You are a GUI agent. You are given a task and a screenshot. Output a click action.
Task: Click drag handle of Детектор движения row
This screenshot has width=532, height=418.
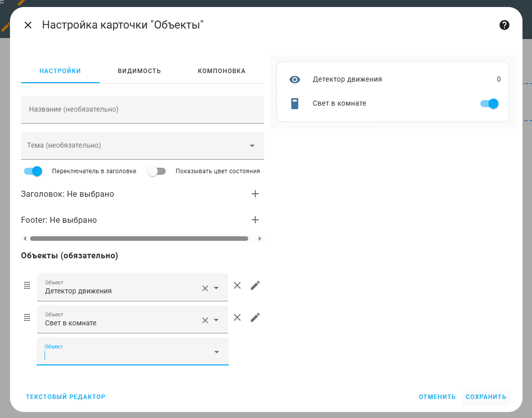point(27,285)
